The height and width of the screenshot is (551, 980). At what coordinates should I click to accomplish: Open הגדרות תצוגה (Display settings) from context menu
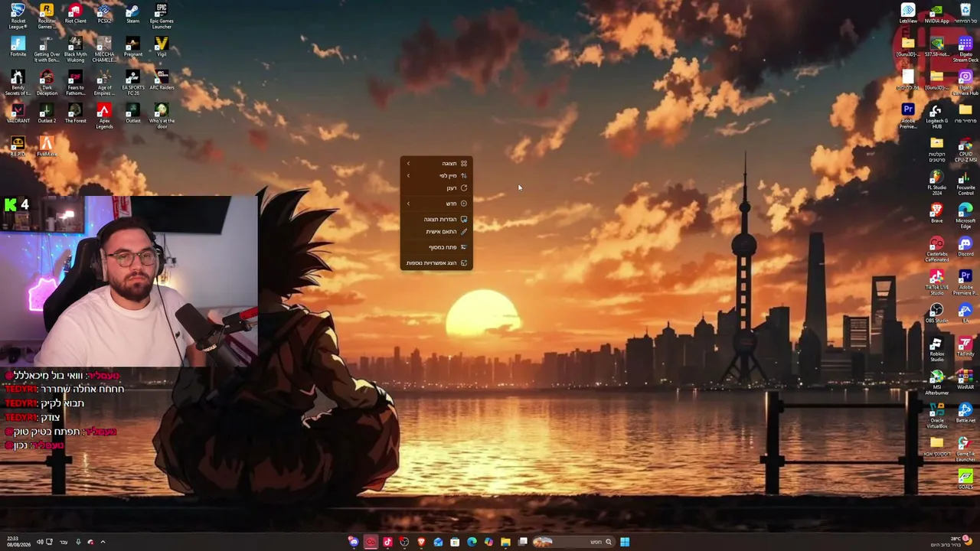[436, 220]
